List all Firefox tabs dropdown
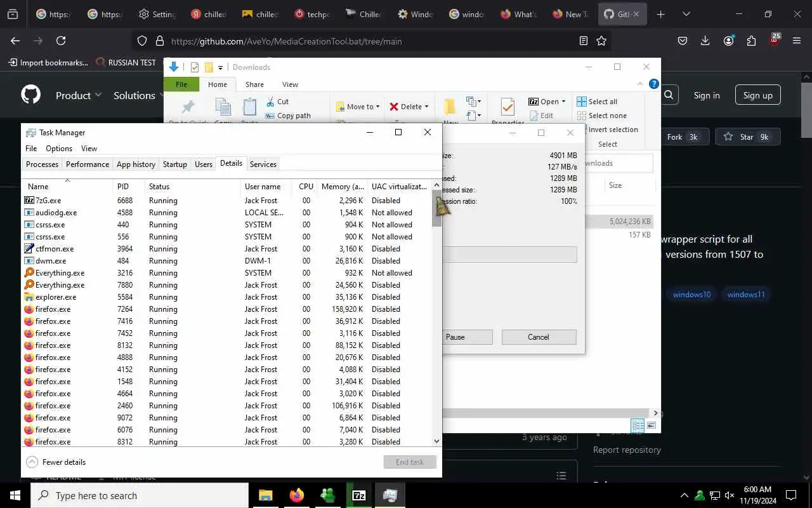Screen dimensions: 812x508 click(x=686, y=14)
